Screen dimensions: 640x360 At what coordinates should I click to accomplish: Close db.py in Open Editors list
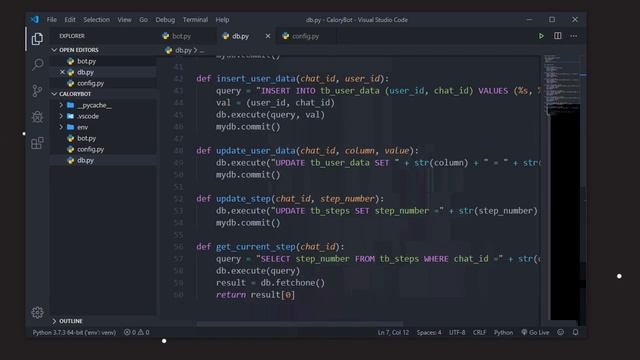point(62,72)
